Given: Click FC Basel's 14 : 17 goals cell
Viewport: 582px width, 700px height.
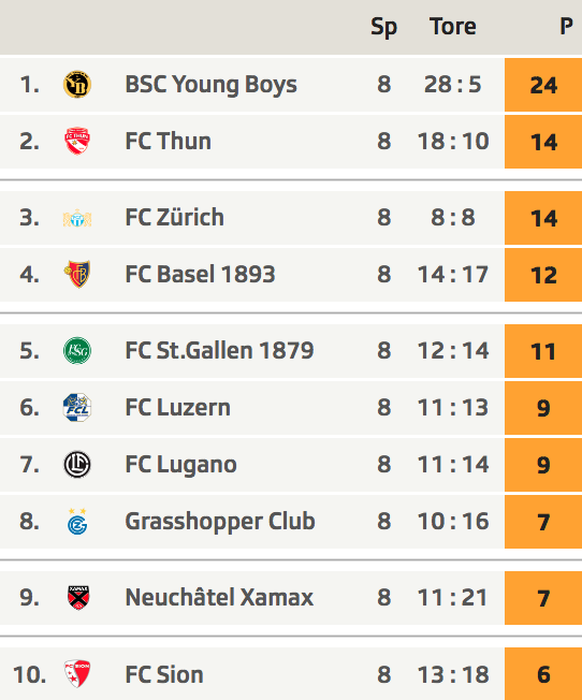Looking at the screenshot, I should 453,274.
